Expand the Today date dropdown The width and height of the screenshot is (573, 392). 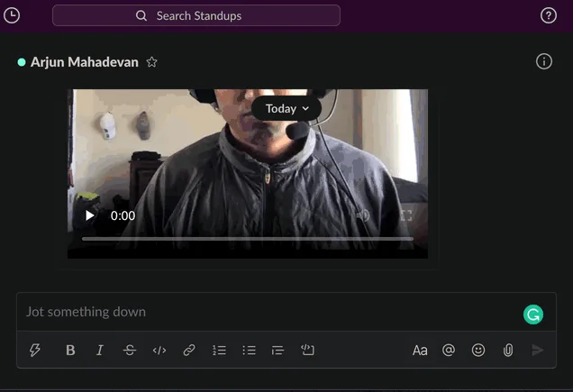[286, 109]
